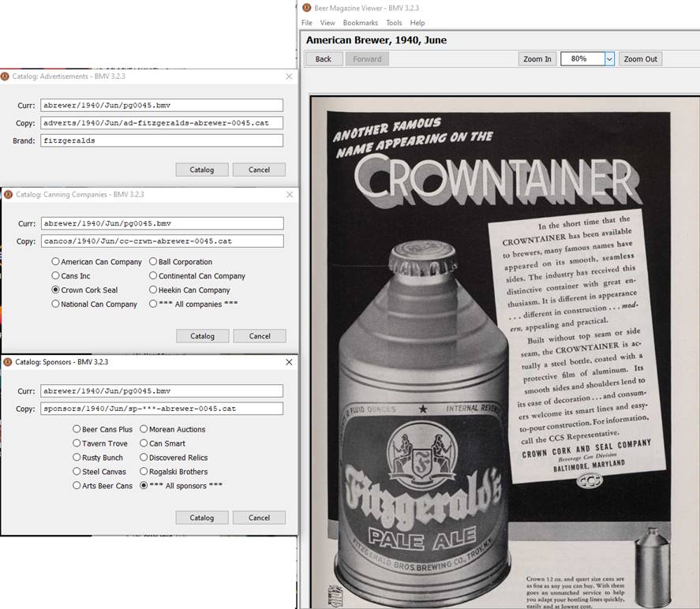The width and height of the screenshot is (700, 609).
Task: Click Catalog button in Canning Companies dialog
Action: (x=203, y=336)
